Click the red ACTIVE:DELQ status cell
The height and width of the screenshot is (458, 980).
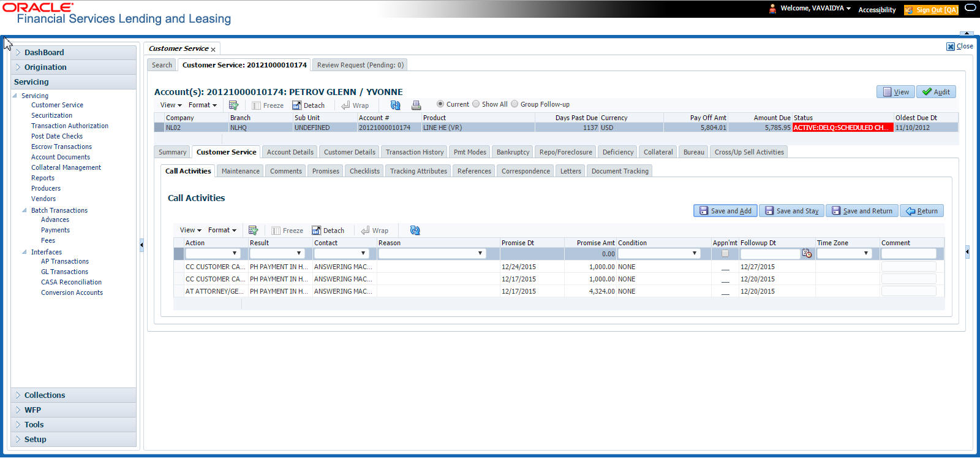[x=842, y=128]
